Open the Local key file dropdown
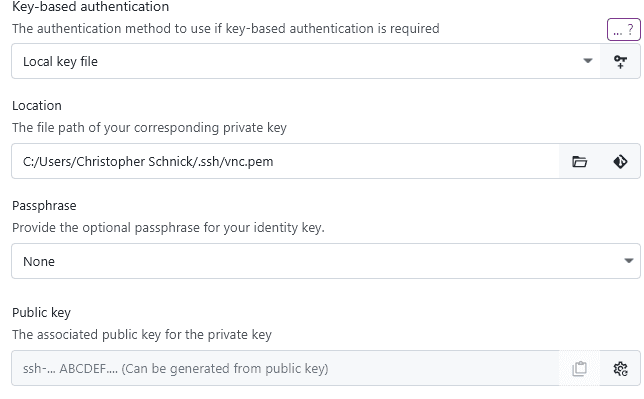 (306, 61)
